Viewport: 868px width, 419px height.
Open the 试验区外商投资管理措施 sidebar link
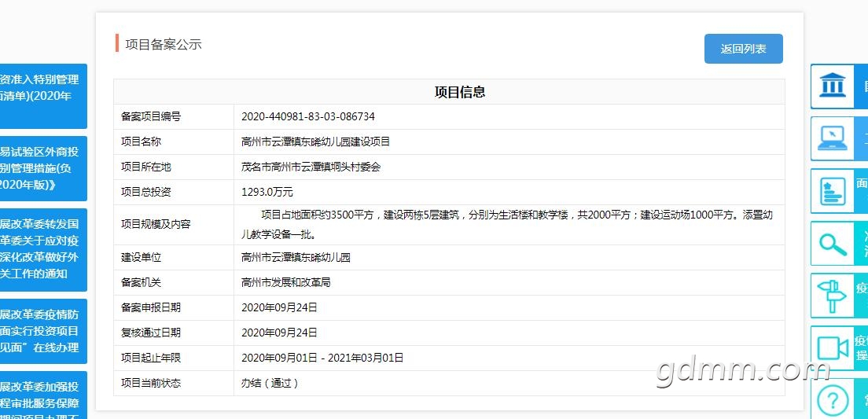pos(43,168)
